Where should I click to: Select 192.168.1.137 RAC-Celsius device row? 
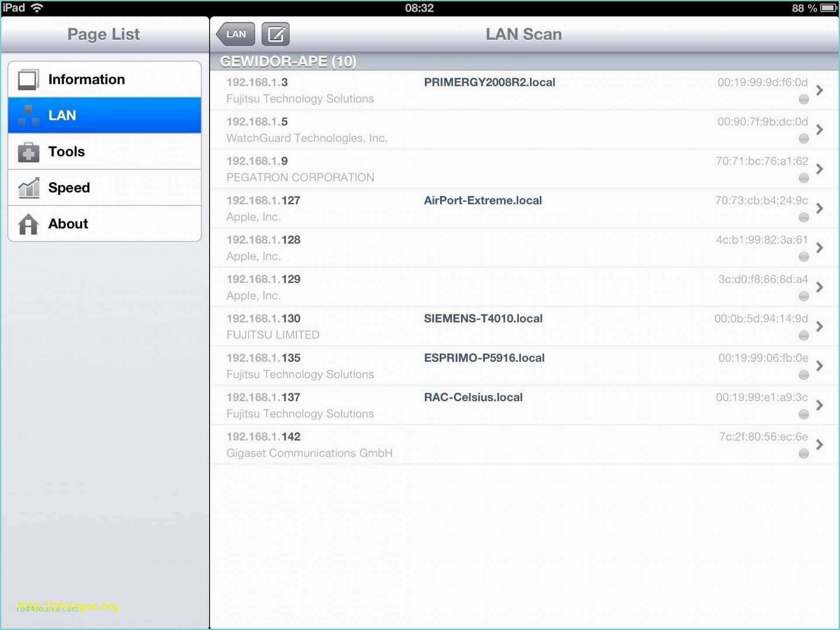pos(525,404)
